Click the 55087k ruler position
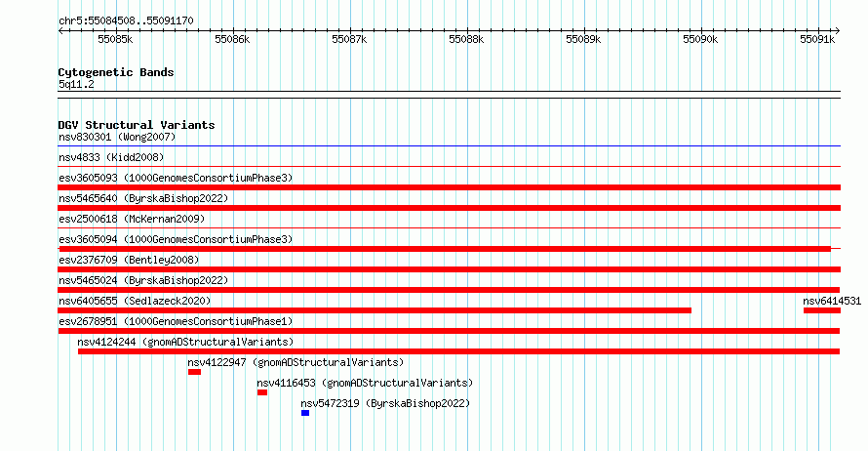868x451 pixels. coord(349,39)
